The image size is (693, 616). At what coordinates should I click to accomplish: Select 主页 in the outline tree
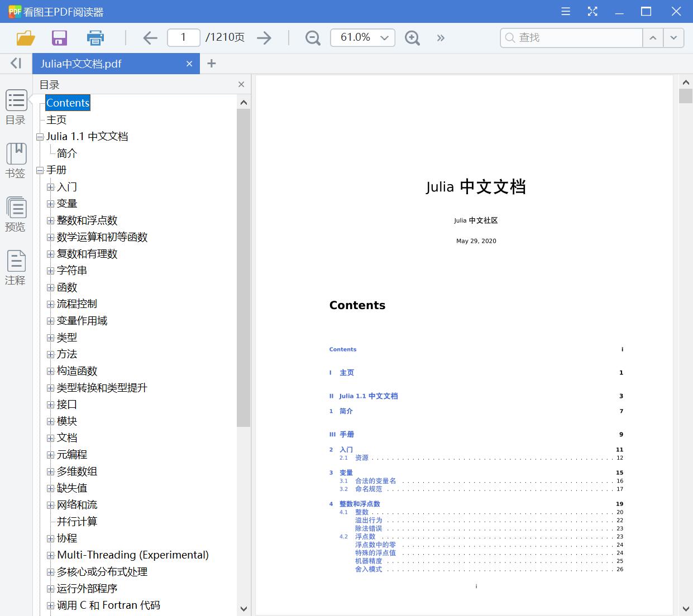(x=56, y=119)
